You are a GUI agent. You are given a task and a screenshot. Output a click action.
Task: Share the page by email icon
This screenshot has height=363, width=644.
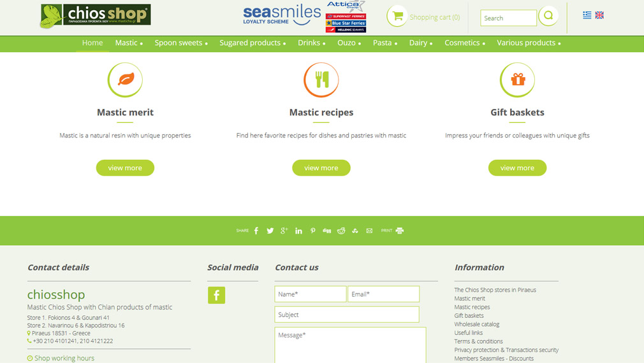[x=369, y=231]
